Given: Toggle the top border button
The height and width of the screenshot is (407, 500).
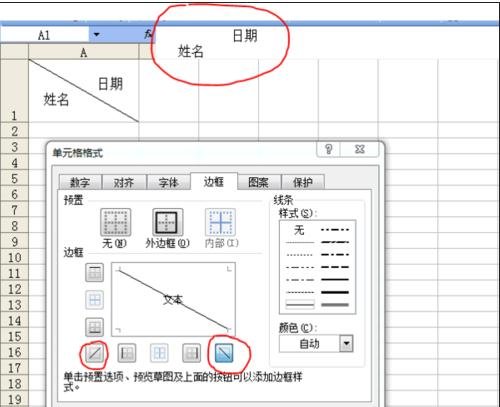Looking at the screenshot, I should [x=95, y=273].
